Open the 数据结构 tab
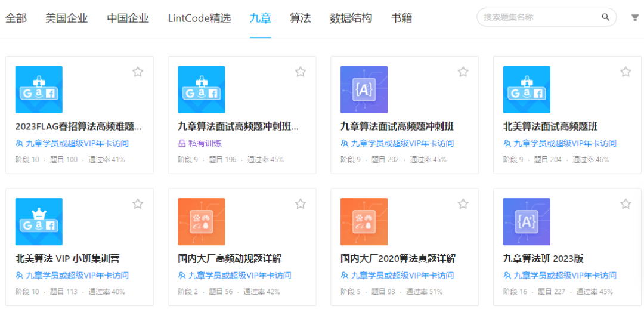644x309 pixels. click(351, 18)
